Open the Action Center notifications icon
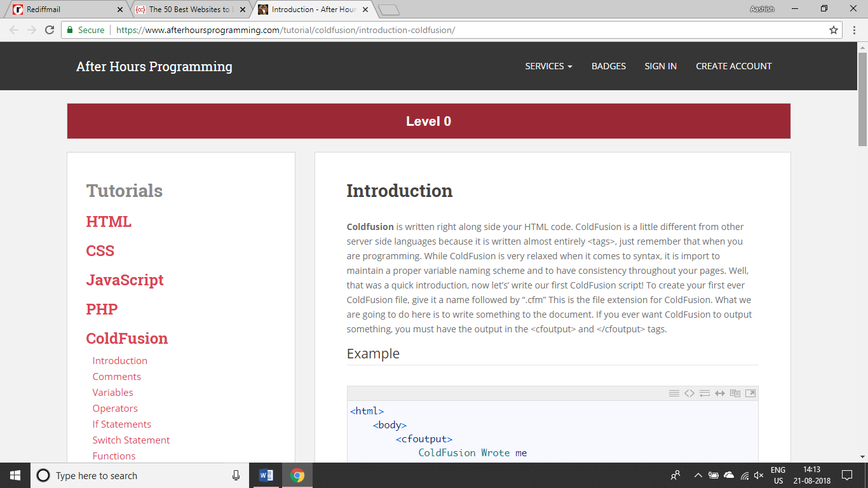This screenshot has height=488, width=868. coord(846,475)
